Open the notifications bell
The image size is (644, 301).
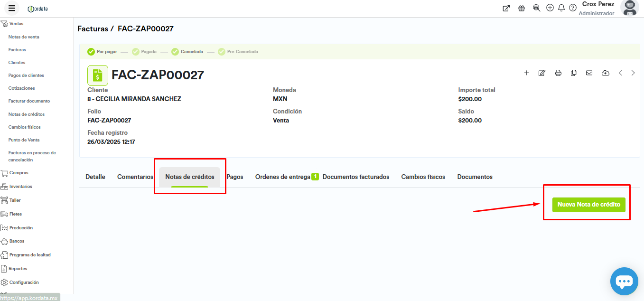tap(561, 8)
